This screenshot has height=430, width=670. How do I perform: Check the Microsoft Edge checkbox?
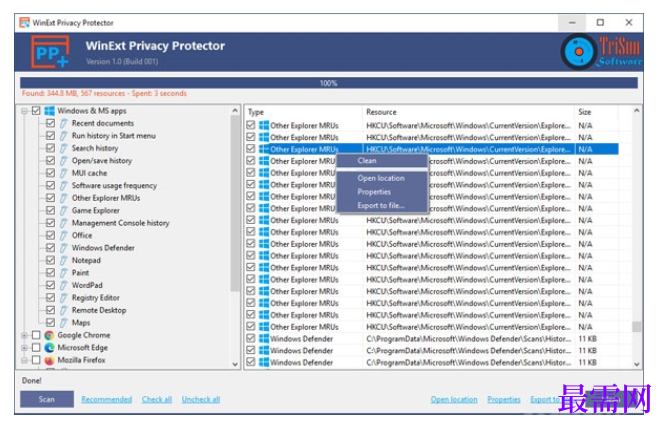point(36,348)
